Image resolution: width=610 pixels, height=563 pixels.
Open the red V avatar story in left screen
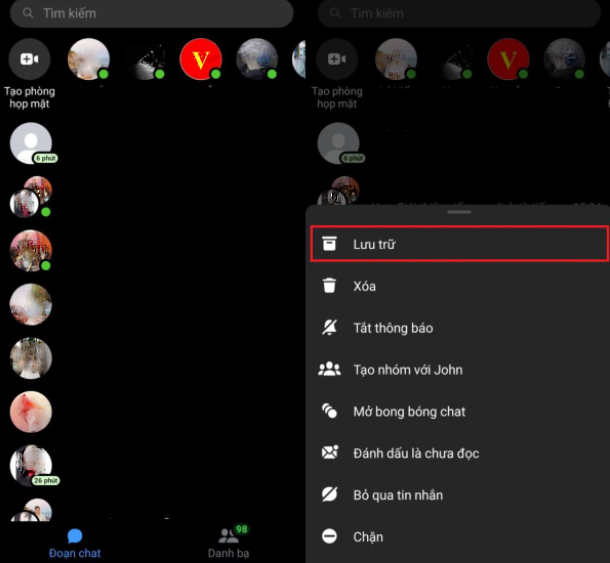tap(200, 60)
